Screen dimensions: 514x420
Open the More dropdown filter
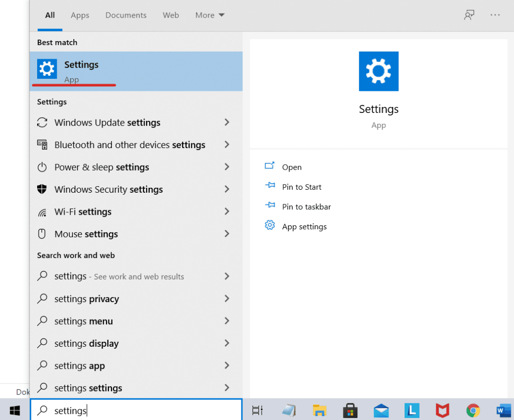point(210,15)
